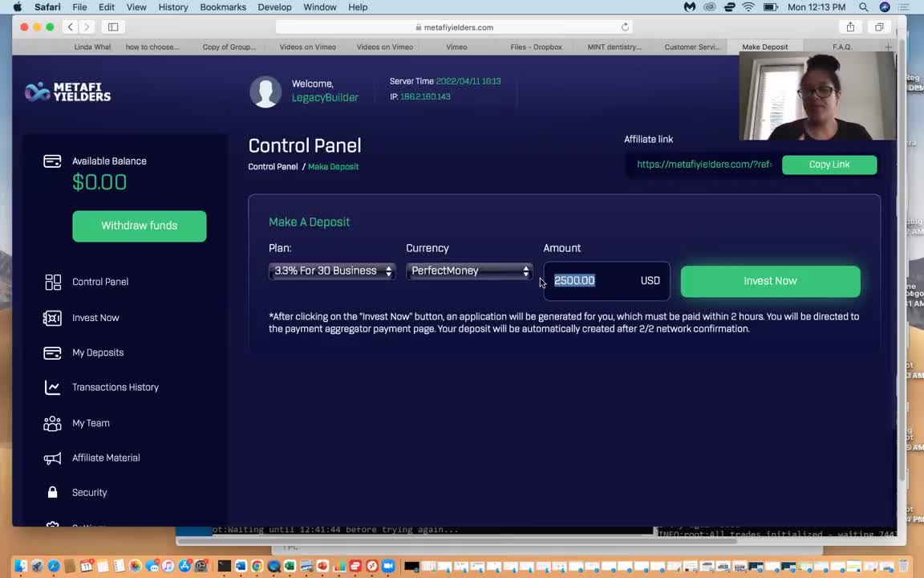The height and width of the screenshot is (578, 924).
Task: Click the MetaFi Yielders logo
Action: (x=67, y=92)
